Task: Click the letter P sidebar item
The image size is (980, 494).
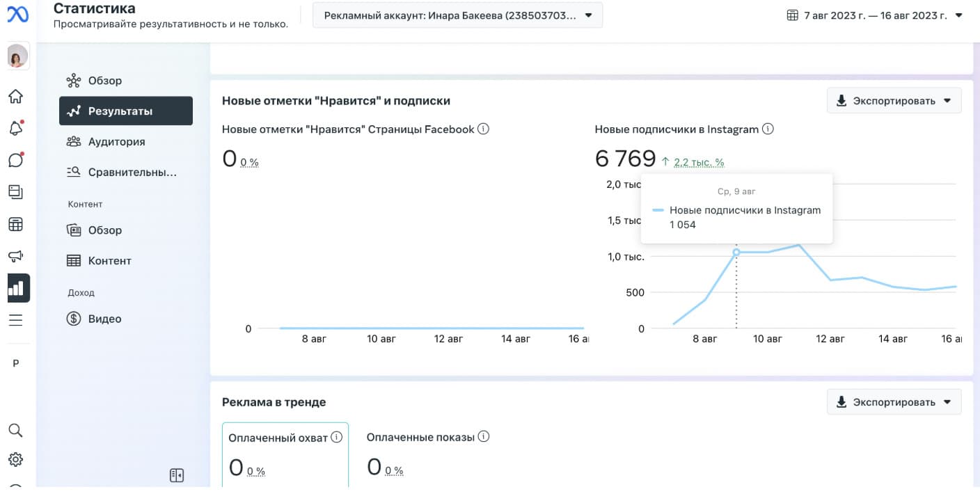Action: click(15, 363)
